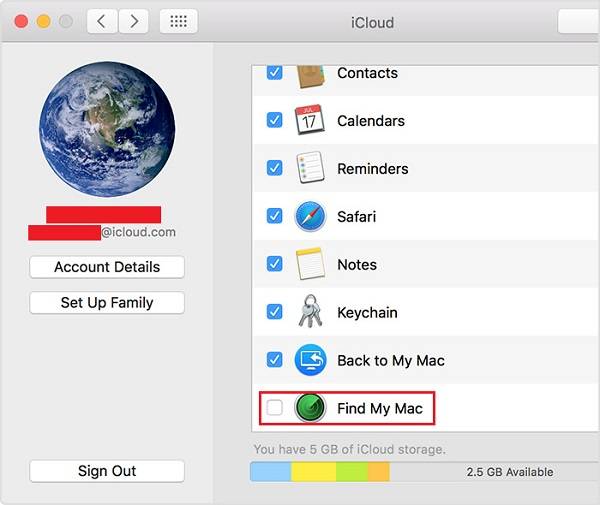This screenshot has height=505, width=600.
Task: Open Account Details
Action: tap(107, 267)
